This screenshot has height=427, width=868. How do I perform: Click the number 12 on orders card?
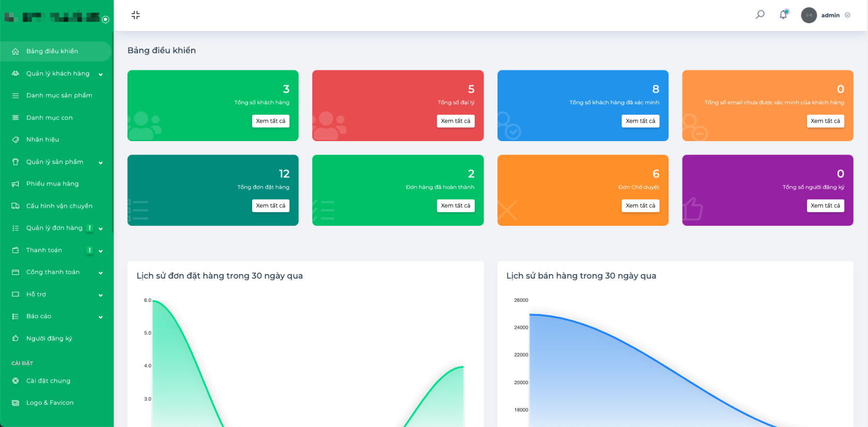tap(284, 174)
